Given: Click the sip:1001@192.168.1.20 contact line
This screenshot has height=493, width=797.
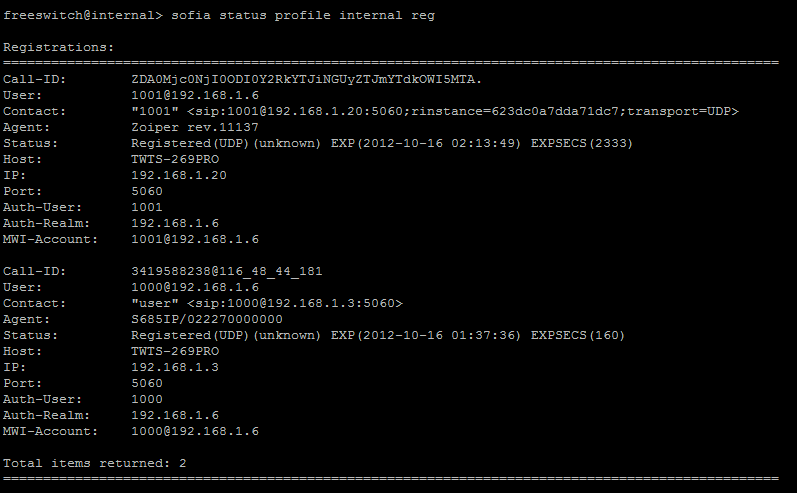Looking at the screenshot, I should click(x=435, y=111).
